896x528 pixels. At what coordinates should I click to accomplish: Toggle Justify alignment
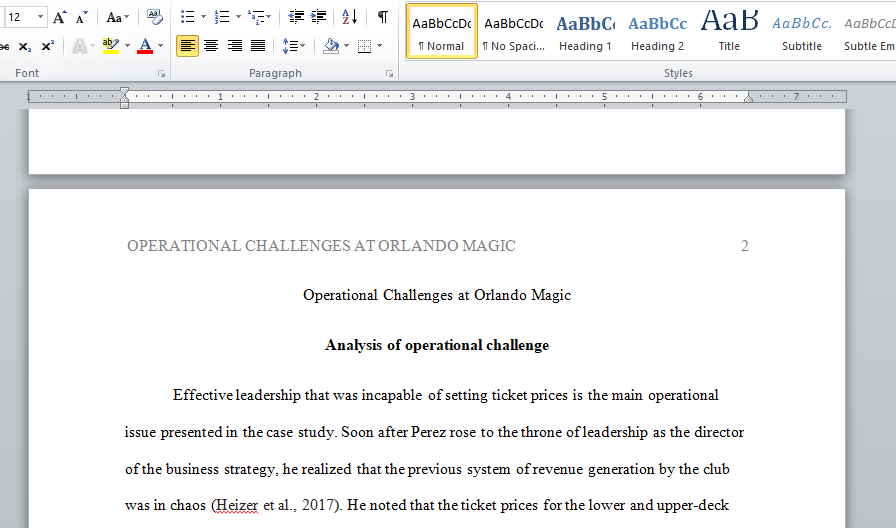click(258, 46)
